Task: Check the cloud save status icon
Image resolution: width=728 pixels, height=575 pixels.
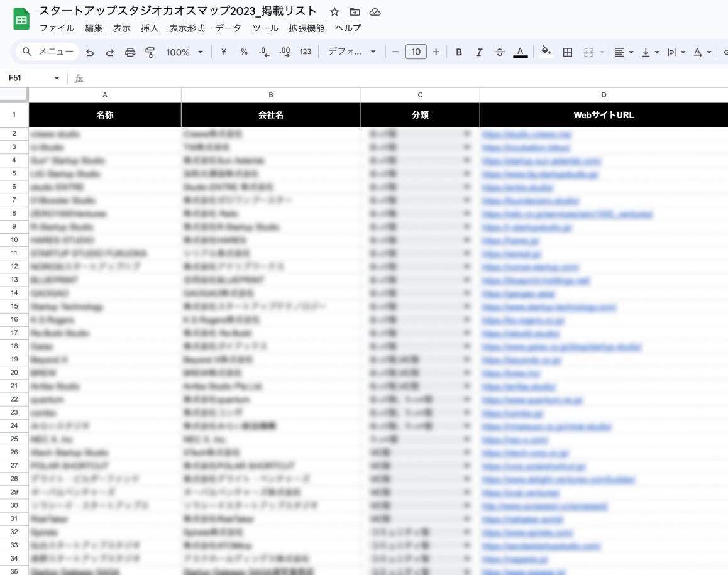Action: [375, 12]
